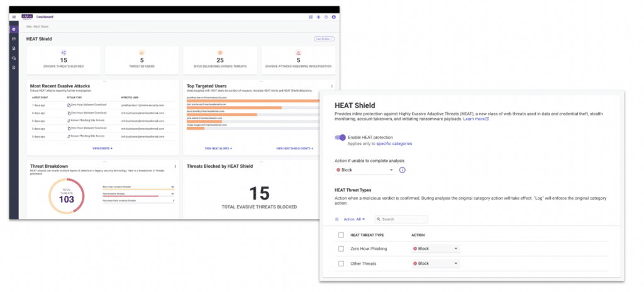Click the info icon beside the Block dropdown
Screen dimensions: 644x292
click(402, 170)
